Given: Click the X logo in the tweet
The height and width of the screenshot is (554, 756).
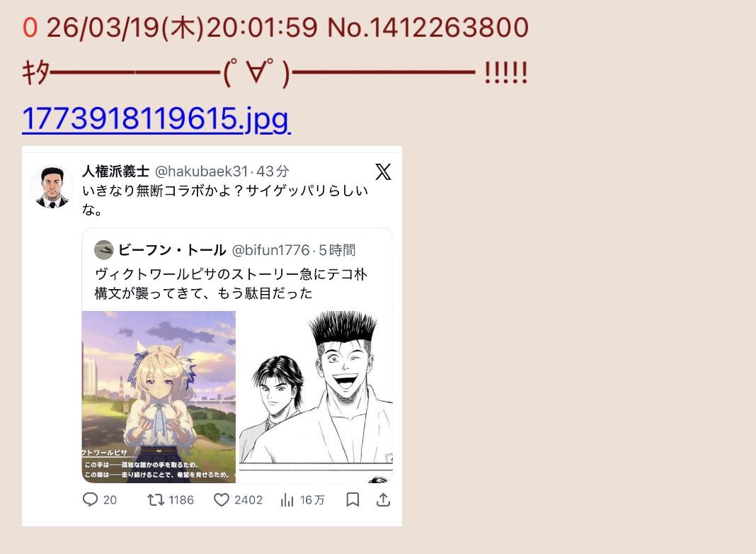Looking at the screenshot, I should [383, 171].
